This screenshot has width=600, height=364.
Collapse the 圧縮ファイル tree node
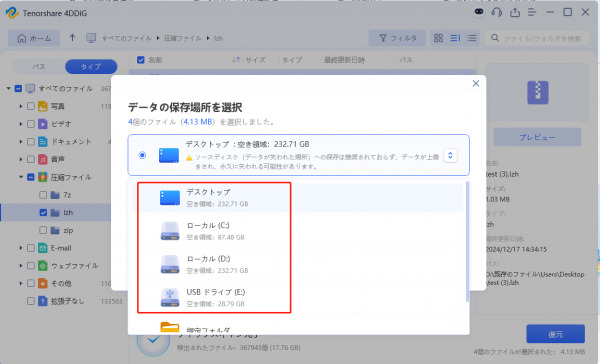[21, 177]
